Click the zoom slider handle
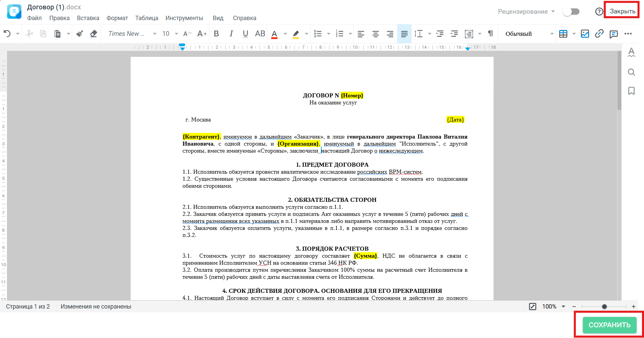 point(604,307)
